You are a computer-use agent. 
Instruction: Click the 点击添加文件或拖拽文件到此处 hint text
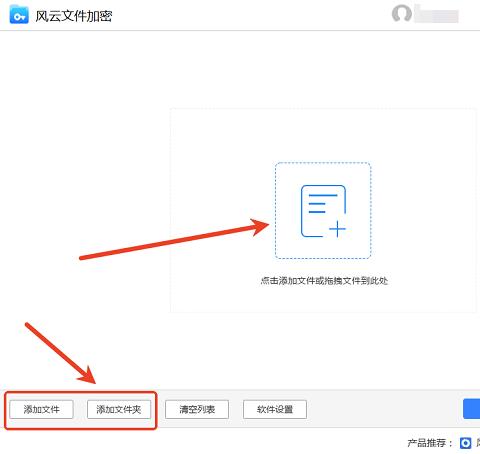[324, 281]
